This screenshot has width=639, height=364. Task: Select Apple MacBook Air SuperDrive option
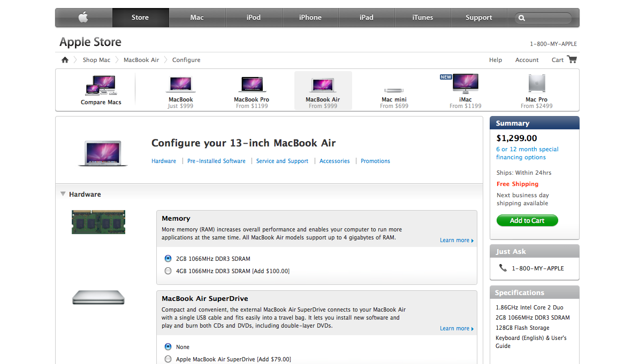pyautogui.click(x=168, y=359)
